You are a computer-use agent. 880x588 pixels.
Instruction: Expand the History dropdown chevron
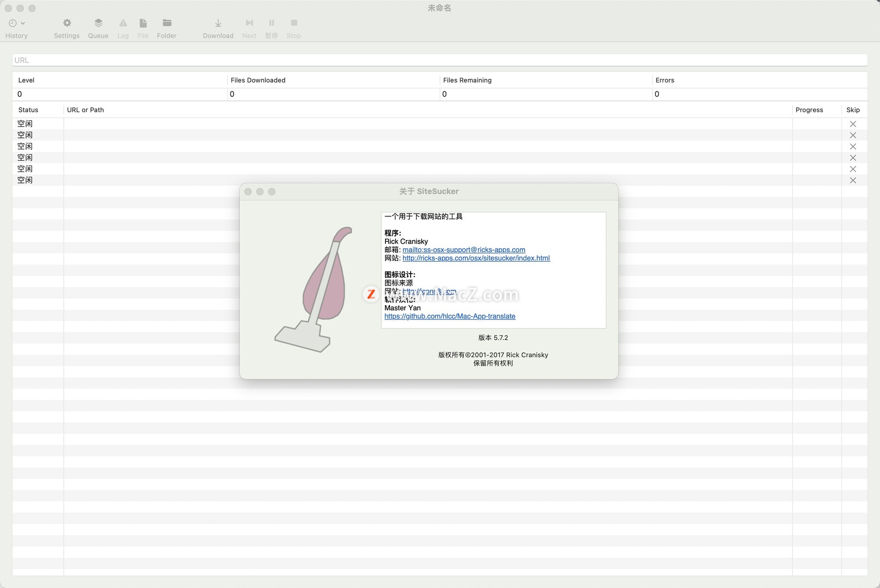[x=23, y=23]
